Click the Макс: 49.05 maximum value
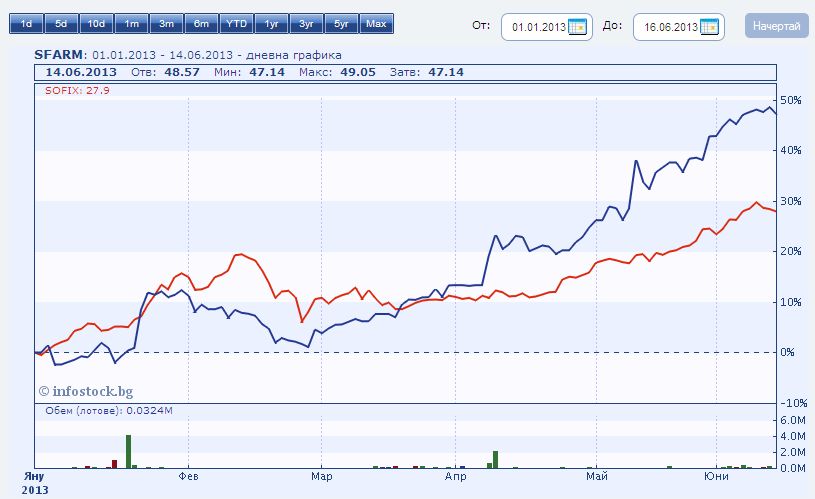Image resolution: width=815 pixels, height=499 pixels. 337,72
